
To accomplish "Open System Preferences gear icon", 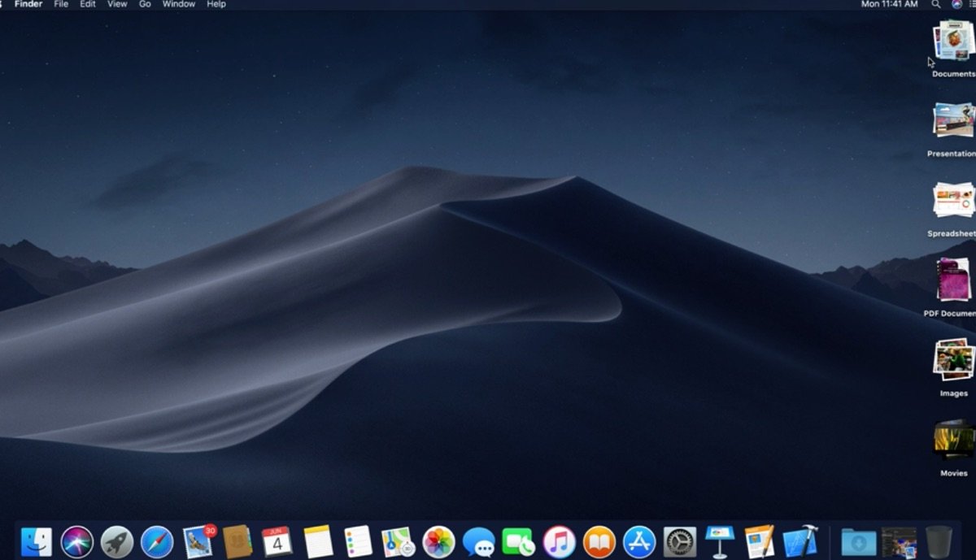I will [x=680, y=541].
